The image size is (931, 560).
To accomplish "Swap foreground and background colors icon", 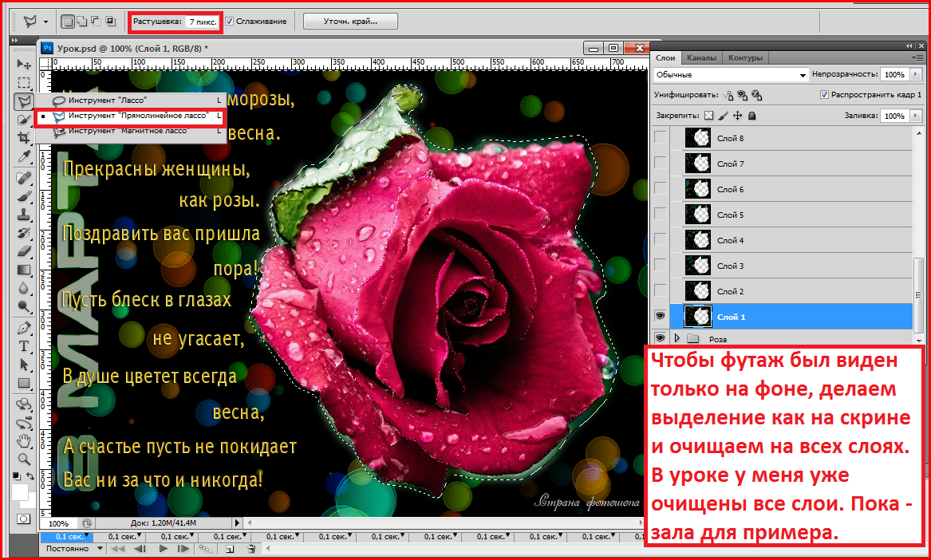I will 30,477.
